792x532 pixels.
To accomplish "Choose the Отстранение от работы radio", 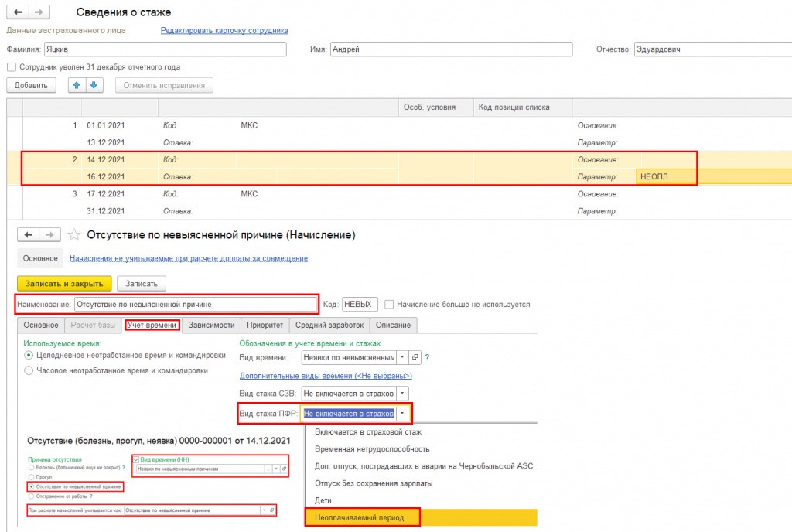I will click(x=31, y=496).
